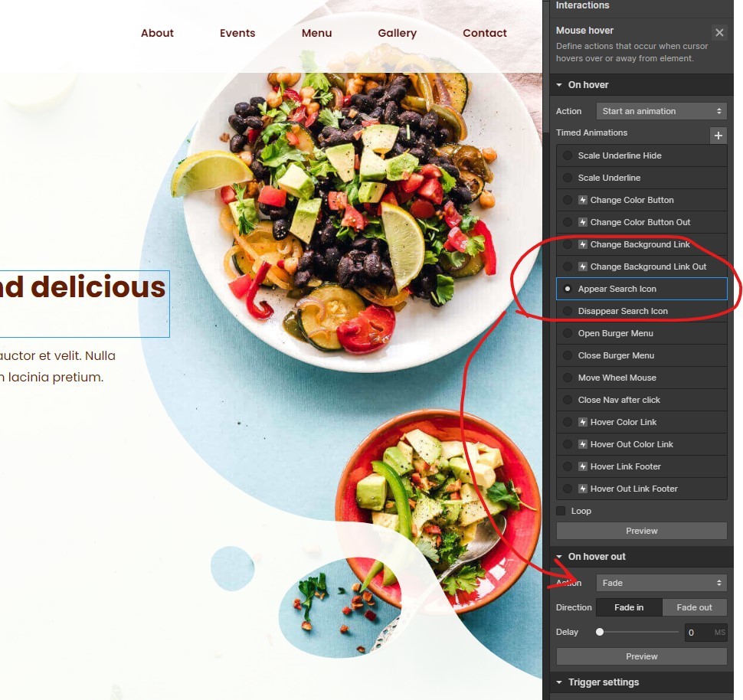Click lightning icon beside Hover Color Link
This screenshot has height=700, width=743.
(583, 422)
